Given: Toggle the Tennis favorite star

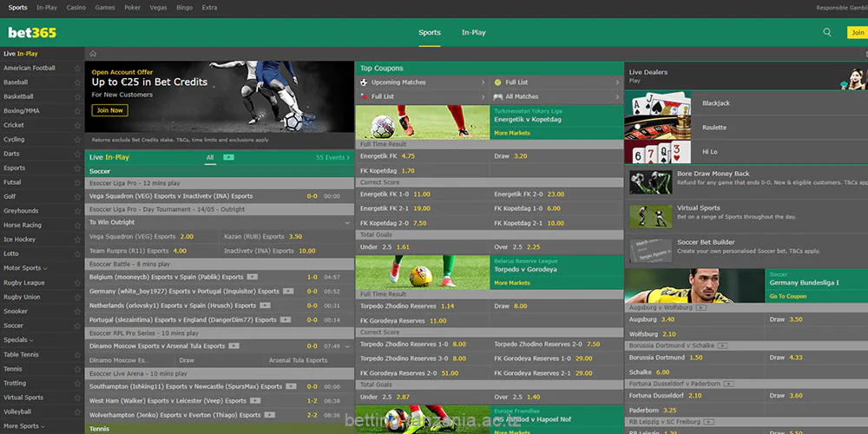Looking at the screenshot, I should (x=77, y=369).
